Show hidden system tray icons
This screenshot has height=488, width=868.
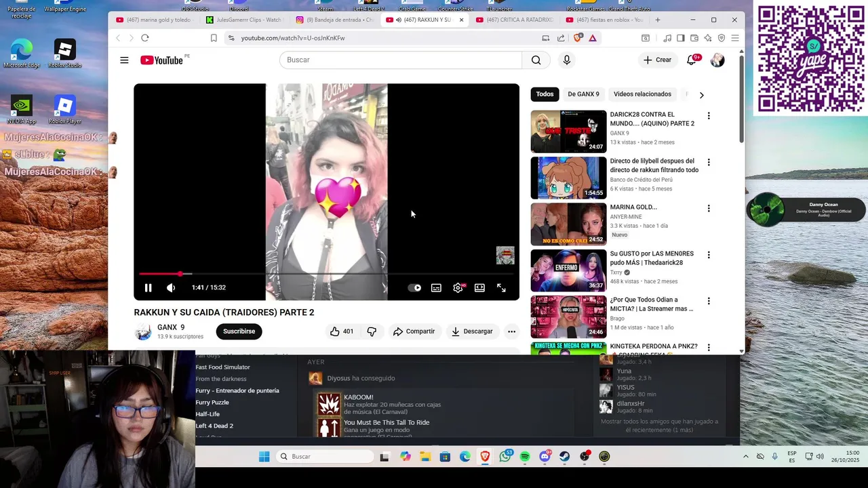click(x=746, y=457)
